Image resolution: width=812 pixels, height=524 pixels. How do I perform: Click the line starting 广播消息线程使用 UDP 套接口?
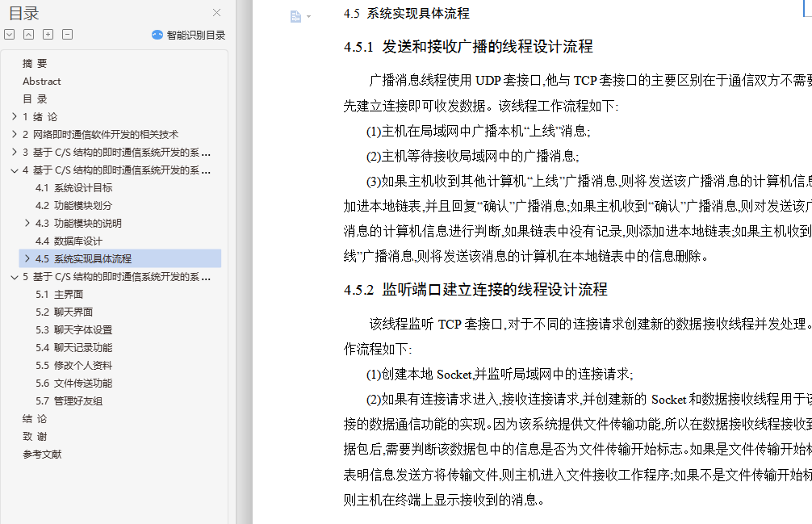click(x=590, y=80)
